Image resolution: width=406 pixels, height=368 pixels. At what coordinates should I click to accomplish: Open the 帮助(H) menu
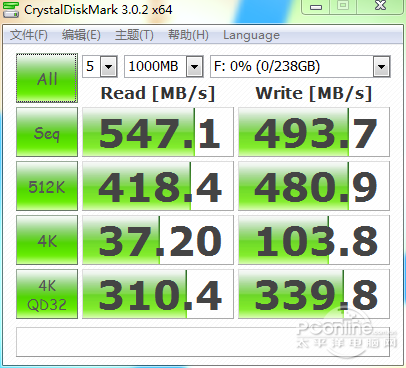click(x=188, y=35)
